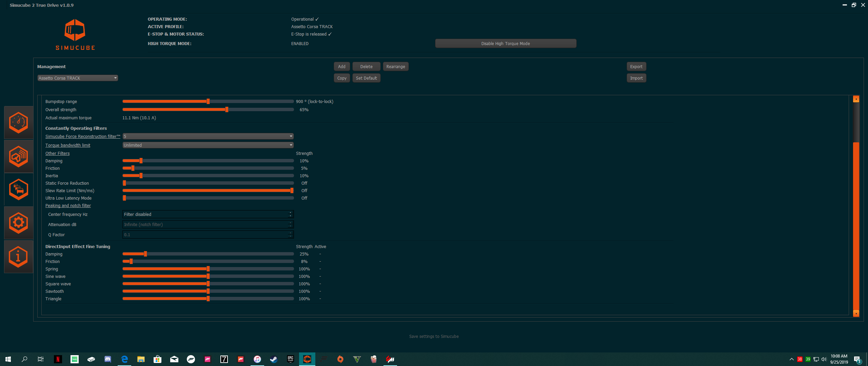Click the scrollbar up arrow button

coord(856,99)
